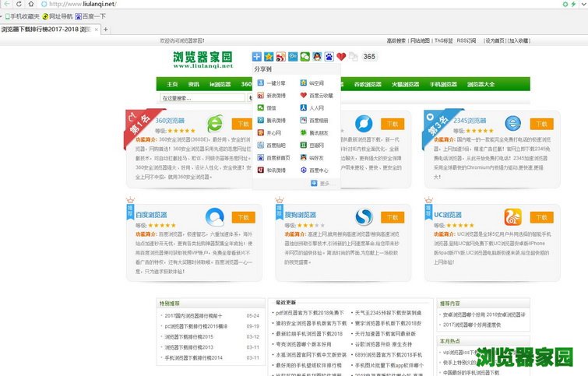The height and width of the screenshot is (376, 588).
Task: Choose 腾讯朋友 in the share popup
Action: 315,132
